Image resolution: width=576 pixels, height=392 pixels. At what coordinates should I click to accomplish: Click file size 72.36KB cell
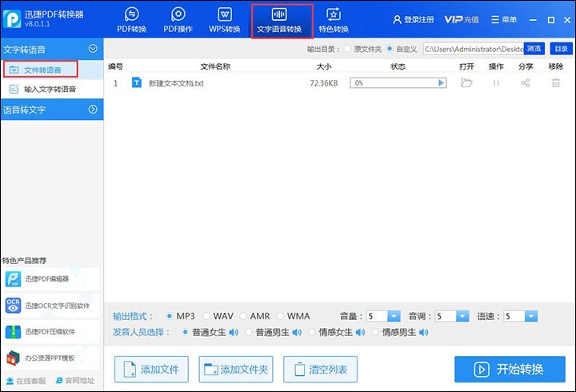[324, 83]
